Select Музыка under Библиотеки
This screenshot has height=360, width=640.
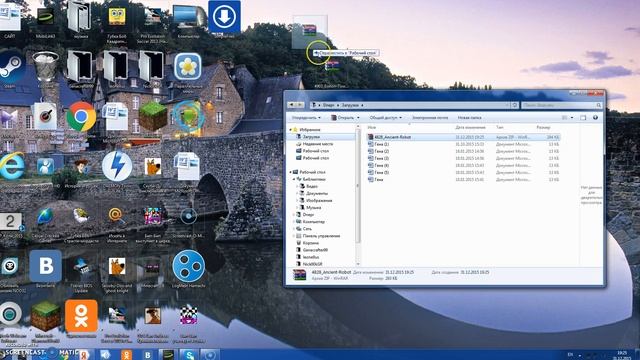click(x=313, y=208)
